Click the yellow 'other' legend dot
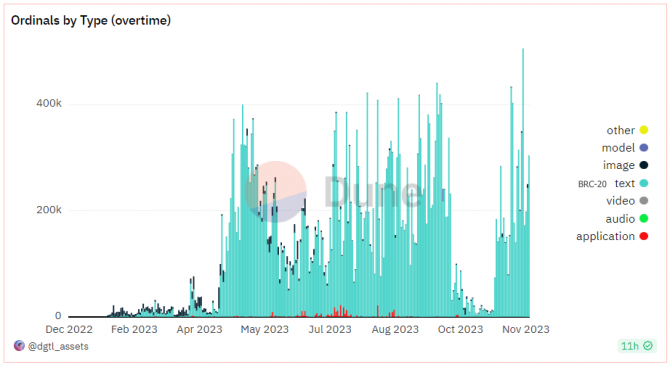The height and width of the screenshot is (367, 670). pos(644,130)
